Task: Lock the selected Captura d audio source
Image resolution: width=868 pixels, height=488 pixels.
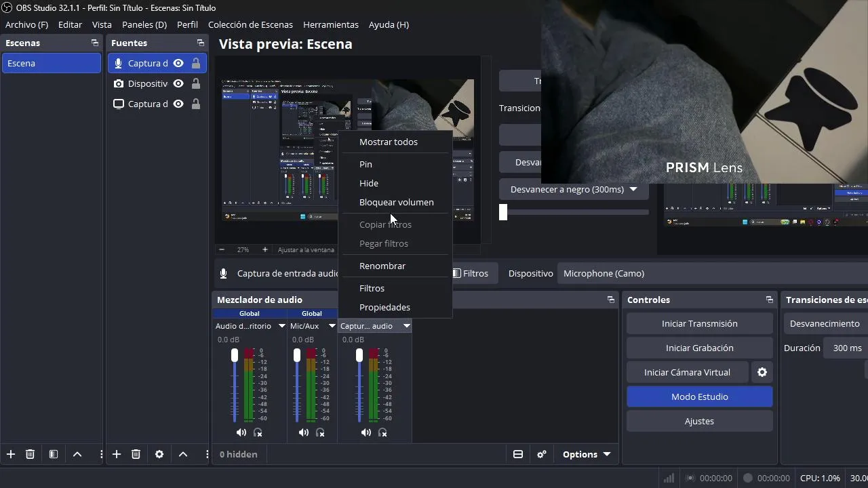Action: pyautogui.click(x=196, y=63)
